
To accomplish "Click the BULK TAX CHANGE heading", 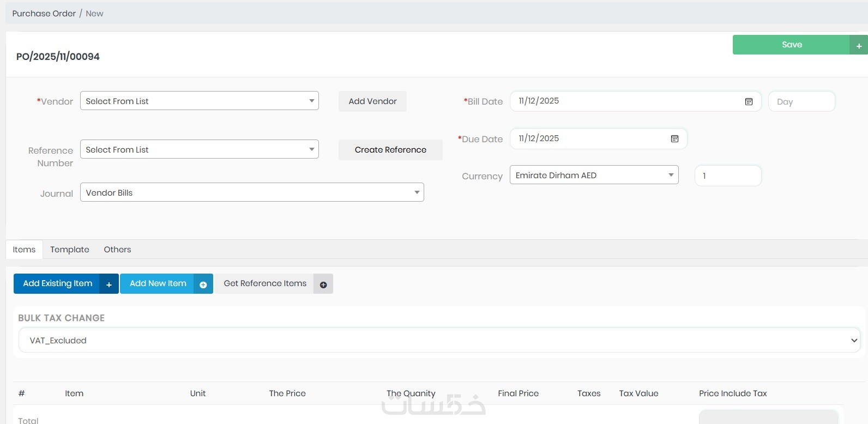I will (61, 318).
